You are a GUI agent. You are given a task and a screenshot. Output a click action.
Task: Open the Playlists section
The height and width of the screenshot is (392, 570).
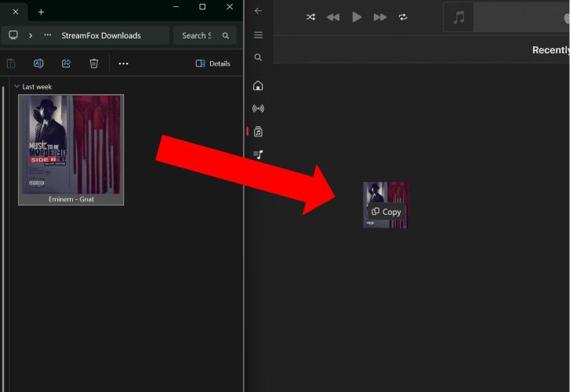(258, 155)
